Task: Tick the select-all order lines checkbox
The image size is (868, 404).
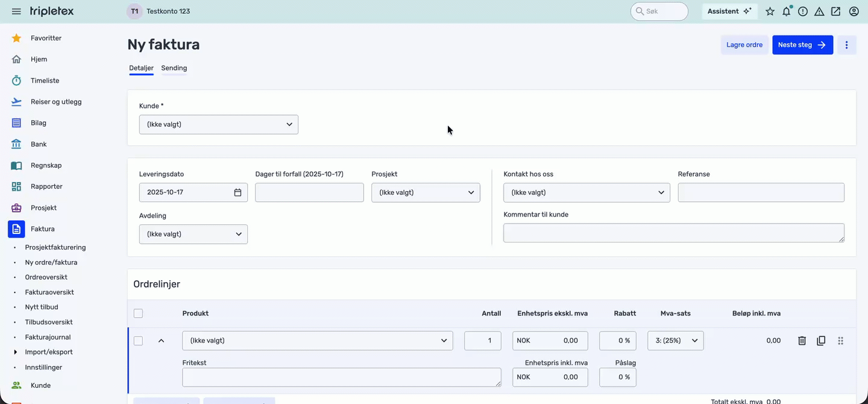Action: click(139, 314)
